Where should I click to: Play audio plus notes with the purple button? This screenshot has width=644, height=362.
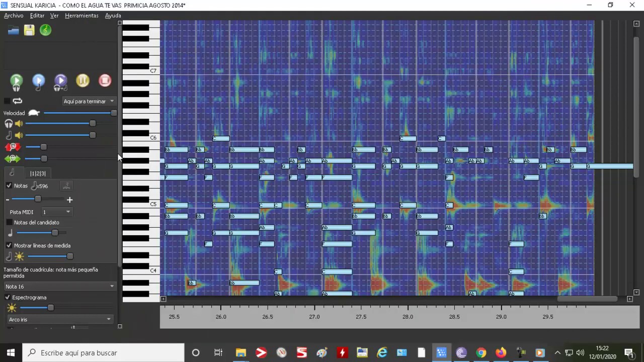tap(60, 81)
